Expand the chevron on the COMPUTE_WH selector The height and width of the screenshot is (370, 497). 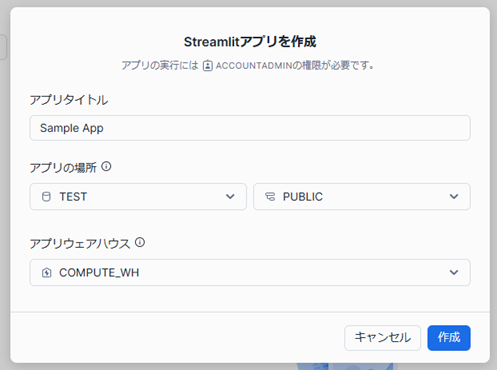click(454, 273)
